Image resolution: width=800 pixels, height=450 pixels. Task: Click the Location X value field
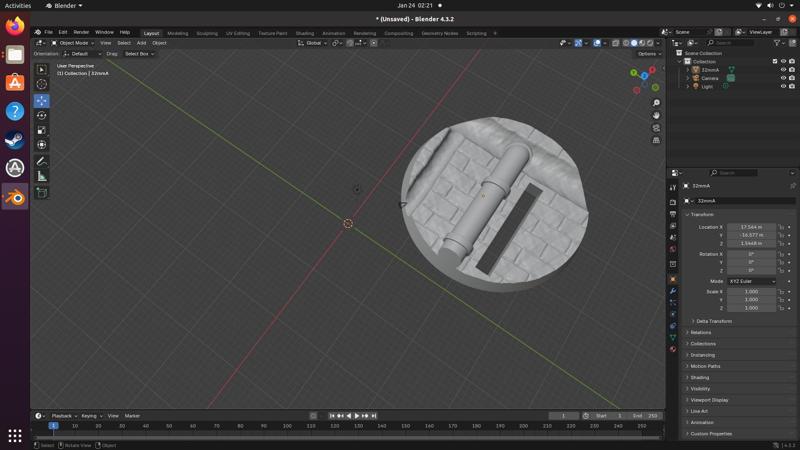coord(751,227)
